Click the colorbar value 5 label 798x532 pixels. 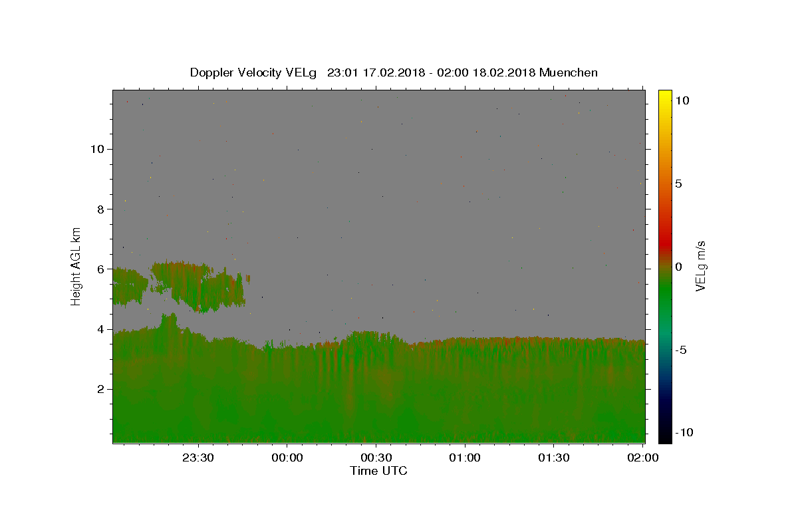(678, 184)
